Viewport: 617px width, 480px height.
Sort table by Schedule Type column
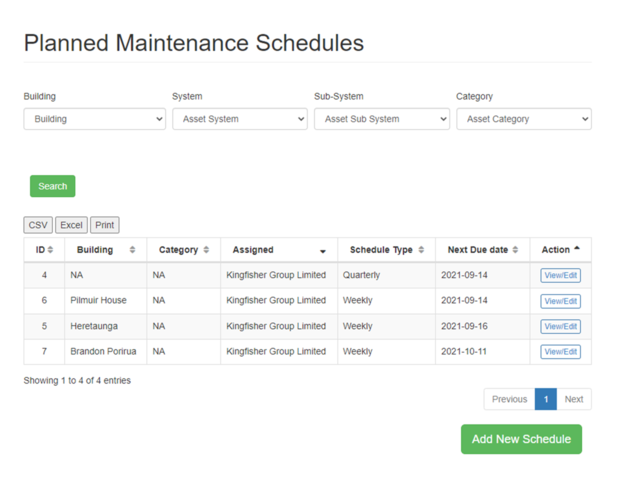pos(386,250)
